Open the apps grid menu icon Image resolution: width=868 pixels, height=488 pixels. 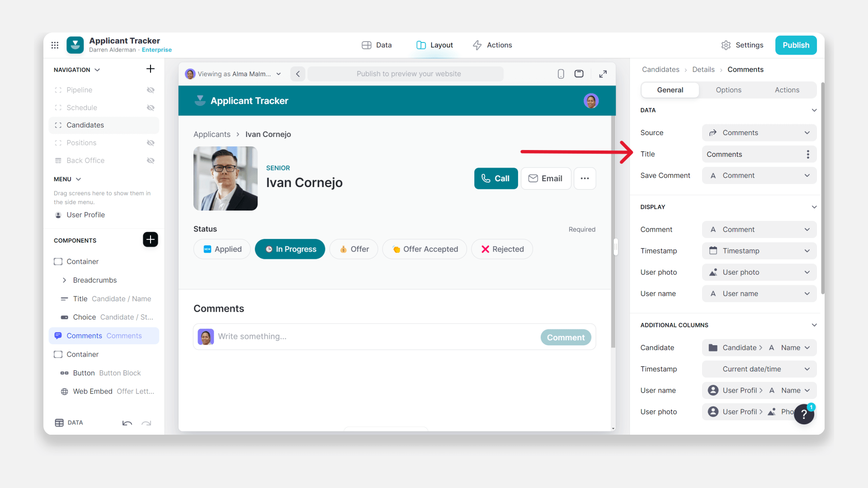click(55, 45)
